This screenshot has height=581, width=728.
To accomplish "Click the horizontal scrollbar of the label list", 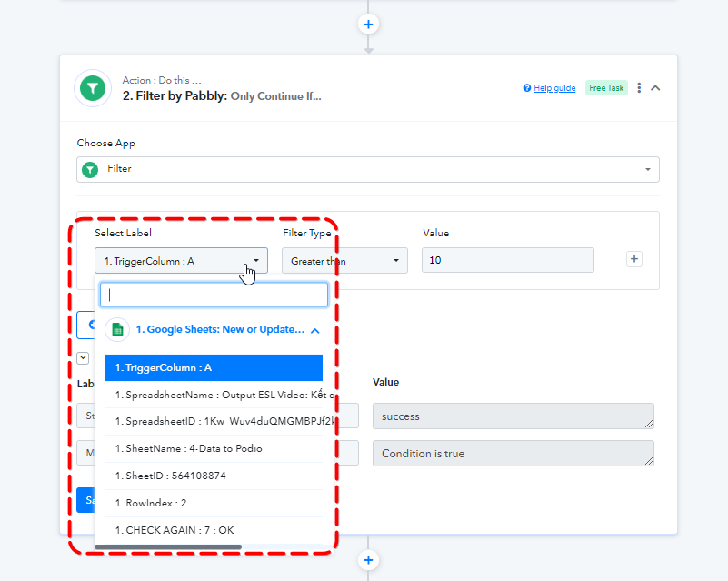I will pyautogui.click(x=168, y=547).
